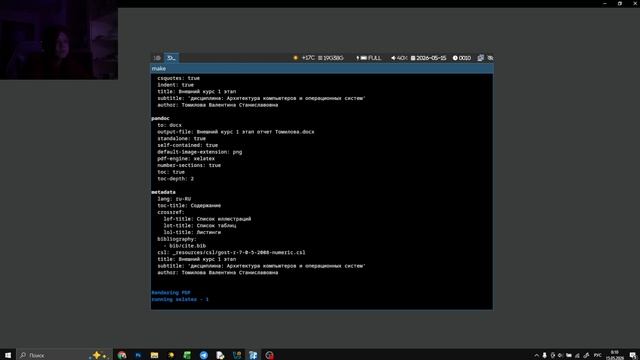Minimize the outer window
640x360 pixels.
pos(605,3)
